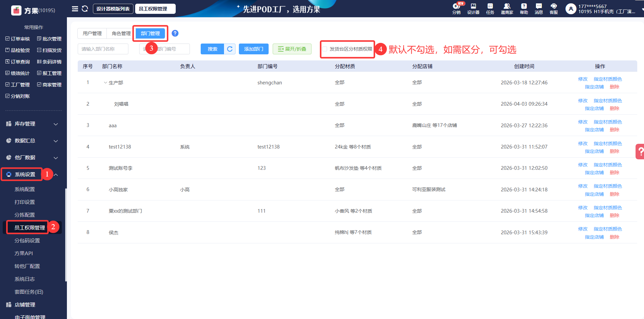Switch to the 角色管理 tab
644x319 pixels.
(x=121, y=33)
